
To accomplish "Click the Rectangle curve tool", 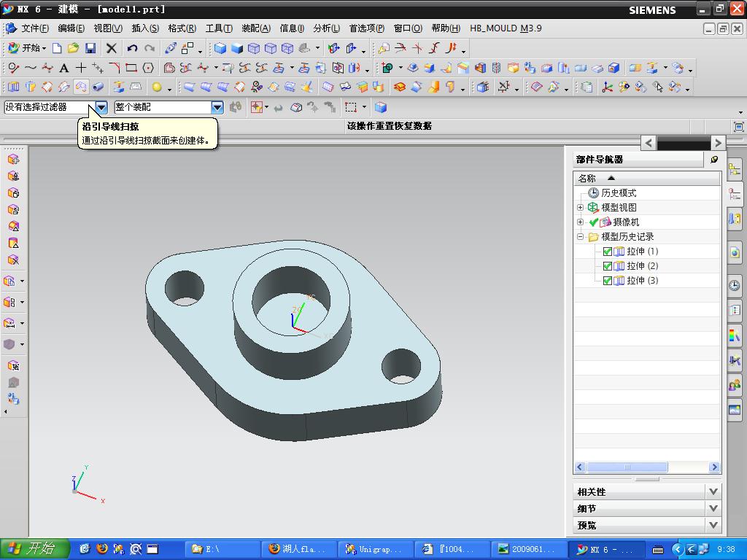I will click(x=131, y=68).
